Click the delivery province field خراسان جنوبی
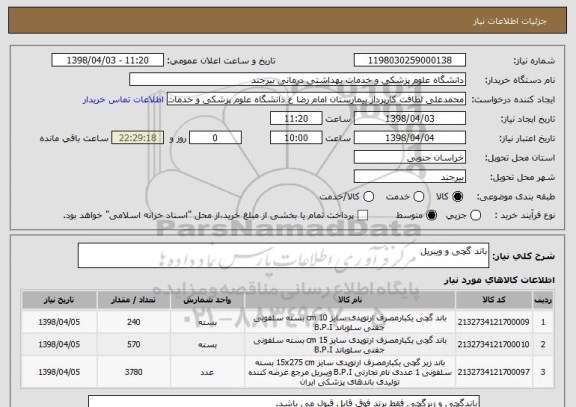This screenshot has height=407, width=576. [410, 157]
